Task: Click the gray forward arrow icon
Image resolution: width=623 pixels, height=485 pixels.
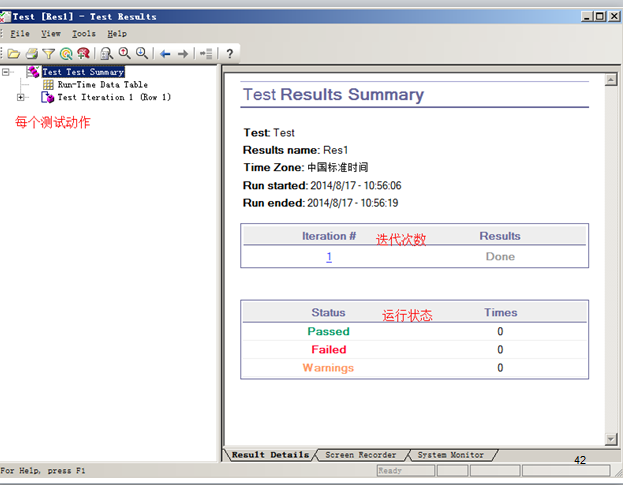Action: (183, 54)
